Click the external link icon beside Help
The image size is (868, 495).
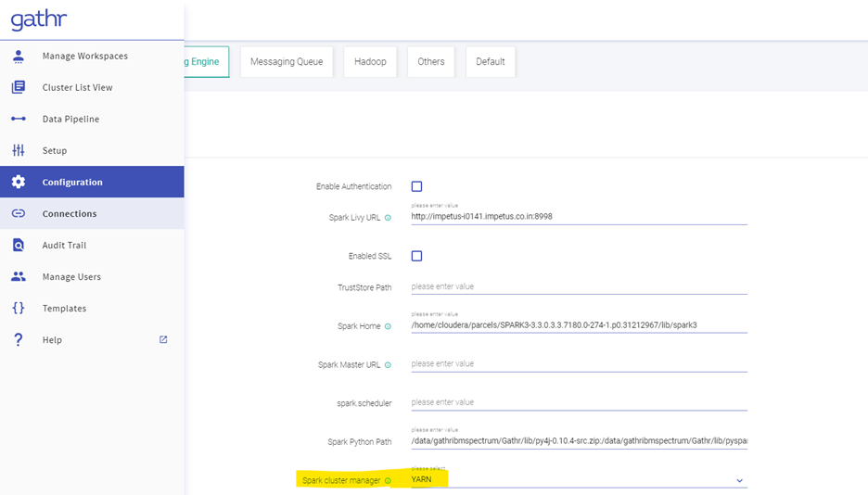coord(163,339)
